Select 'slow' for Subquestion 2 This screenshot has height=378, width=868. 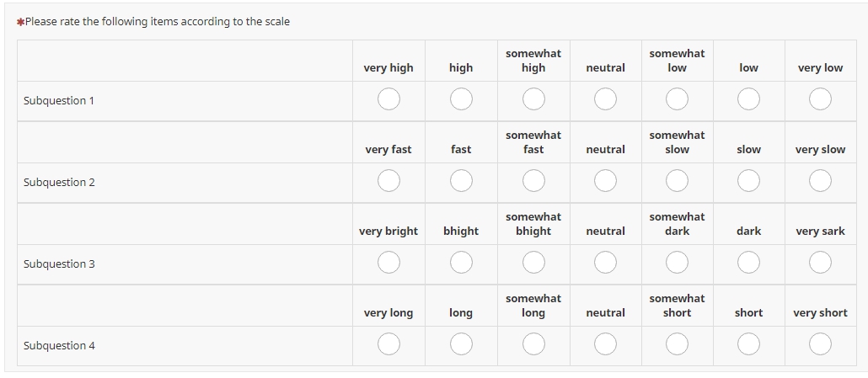click(748, 181)
